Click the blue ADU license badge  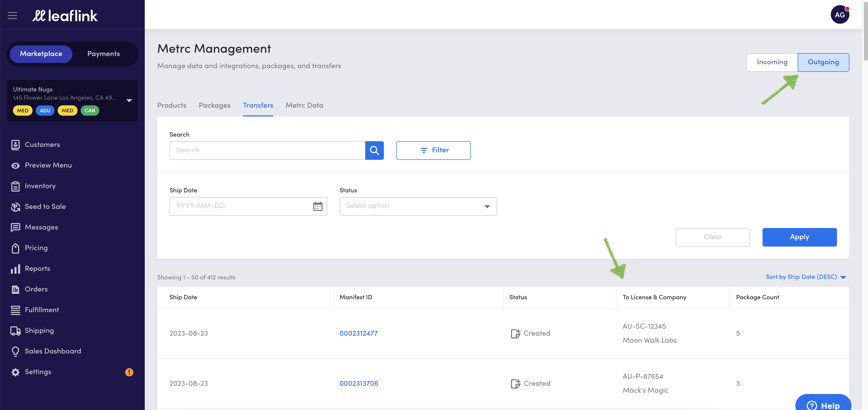coord(45,111)
